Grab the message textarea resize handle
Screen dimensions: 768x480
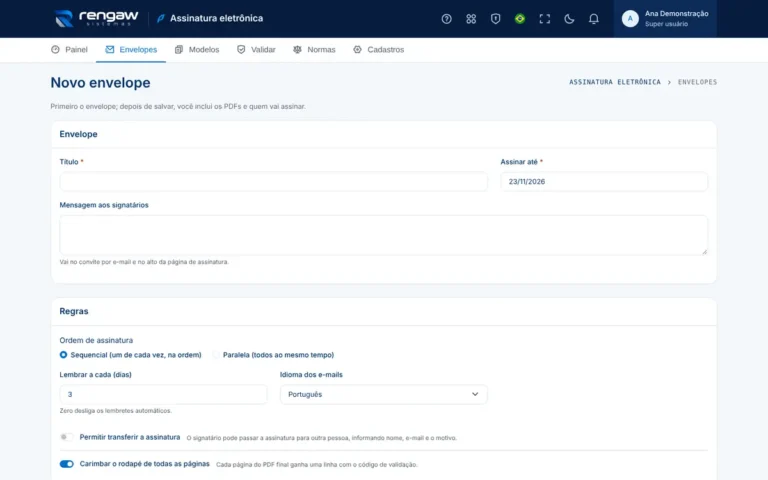pos(704,252)
